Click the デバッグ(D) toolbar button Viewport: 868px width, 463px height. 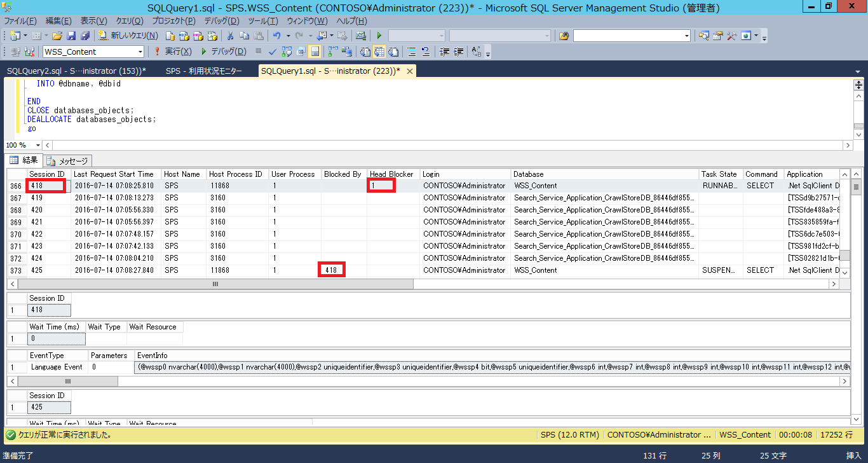pyautogui.click(x=223, y=52)
